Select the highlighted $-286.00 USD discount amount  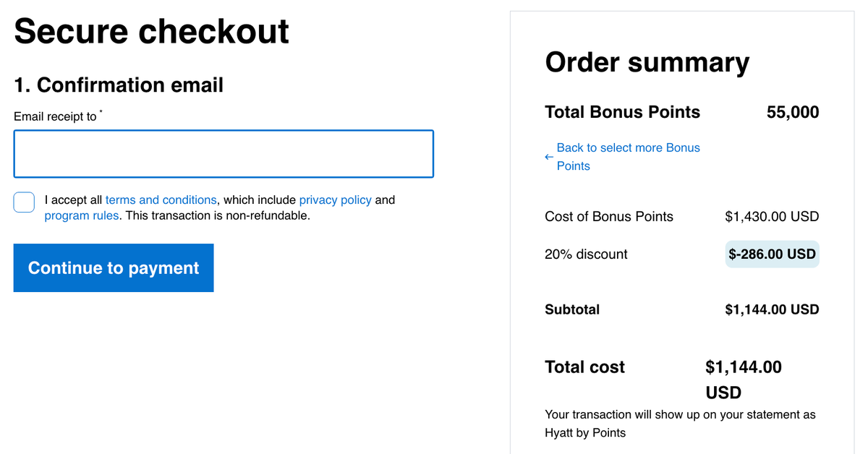pos(772,254)
